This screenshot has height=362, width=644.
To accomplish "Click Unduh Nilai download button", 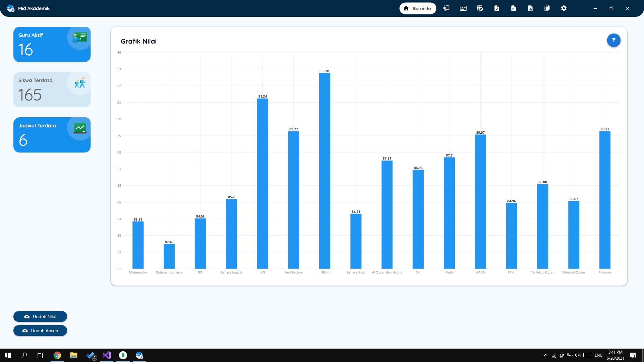I will (40, 316).
